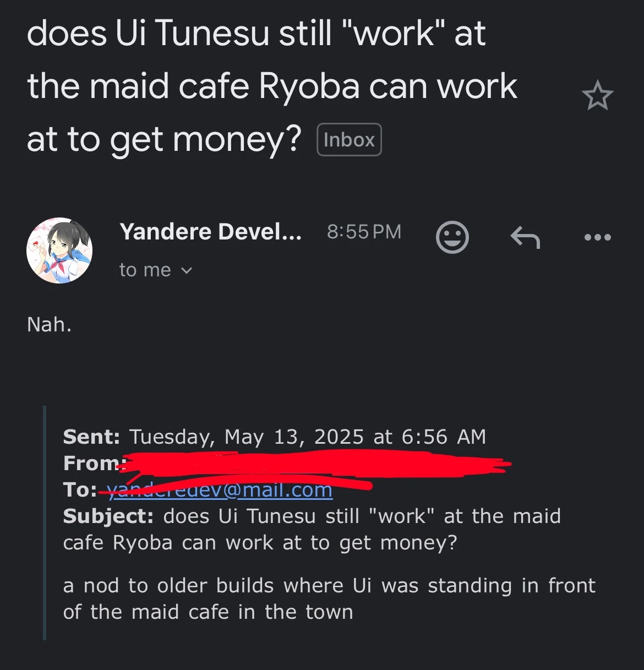
Task: Tap the redacted From sender address
Action: point(314,464)
